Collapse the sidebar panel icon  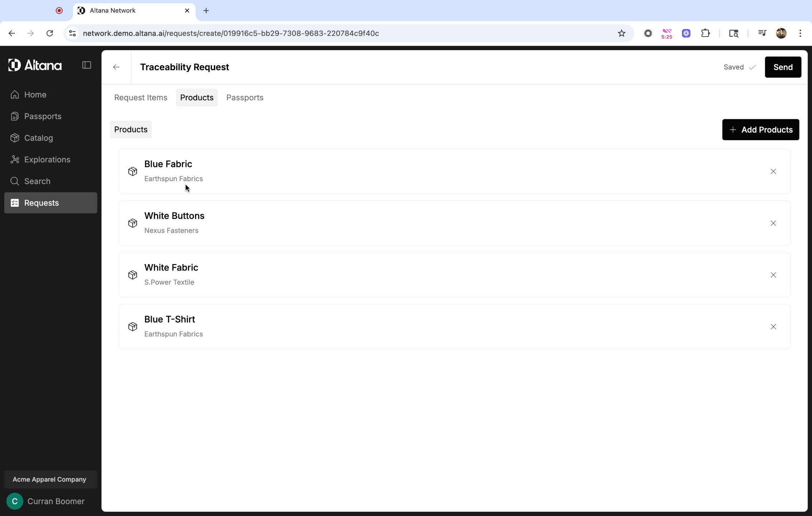pos(86,65)
